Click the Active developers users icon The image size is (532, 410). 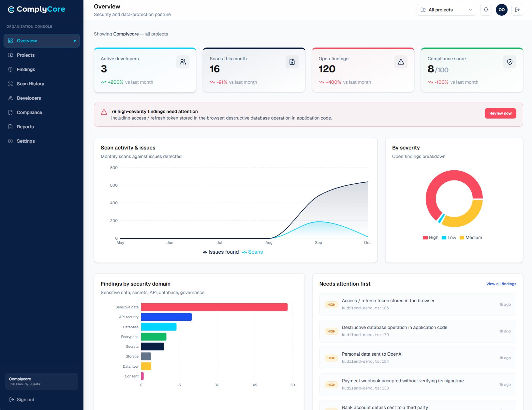point(183,62)
